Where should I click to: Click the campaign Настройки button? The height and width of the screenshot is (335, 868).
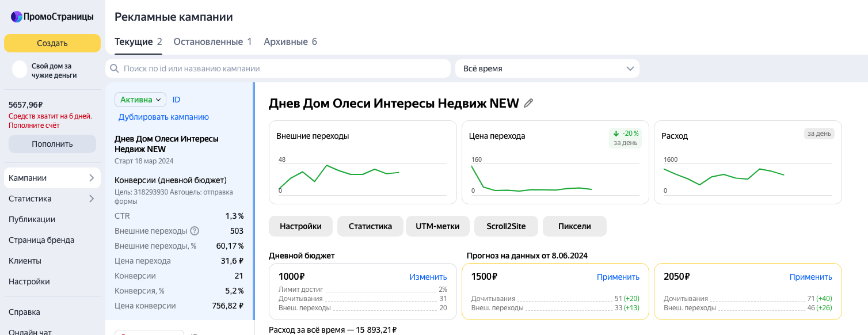pos(300,226)
